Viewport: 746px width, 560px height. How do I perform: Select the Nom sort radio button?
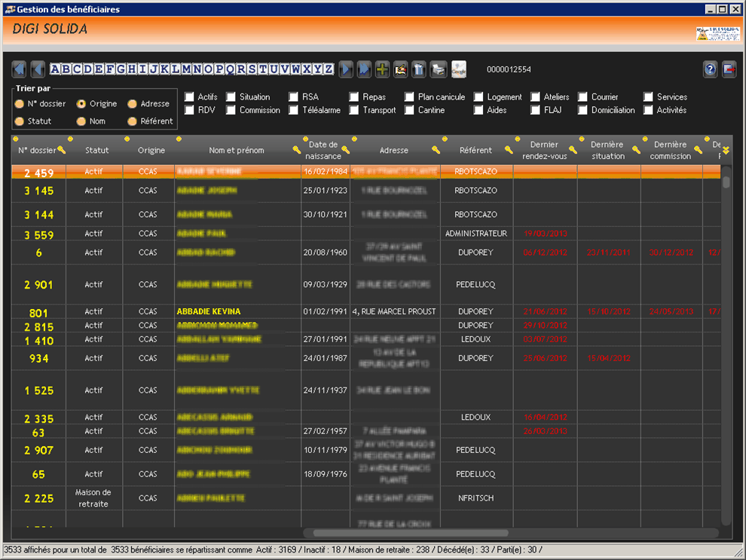(x=81, y=121)
